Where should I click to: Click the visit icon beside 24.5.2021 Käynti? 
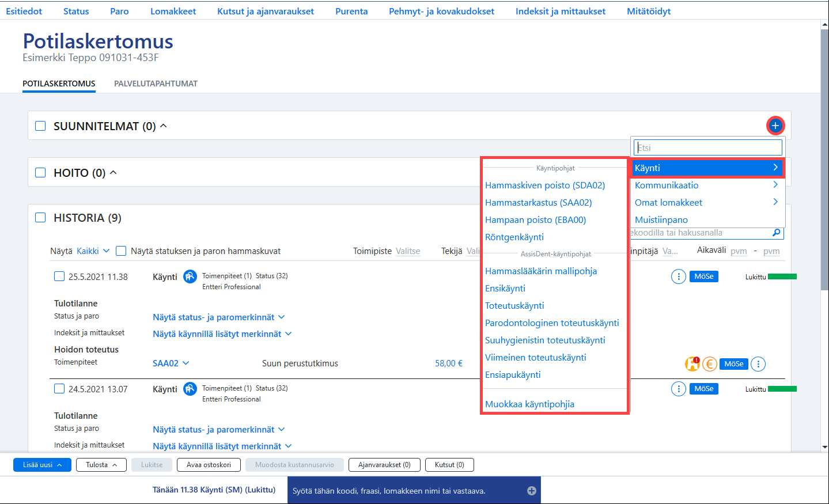coord(190,389)
